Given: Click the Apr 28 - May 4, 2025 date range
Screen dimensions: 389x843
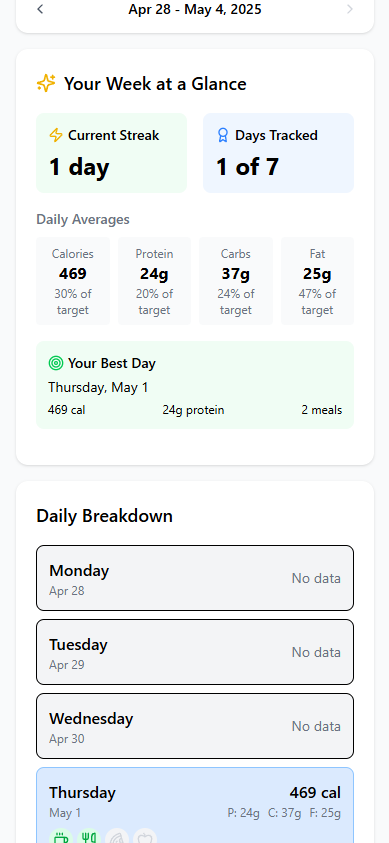Looking at the screenshot, I should point(195,9).
